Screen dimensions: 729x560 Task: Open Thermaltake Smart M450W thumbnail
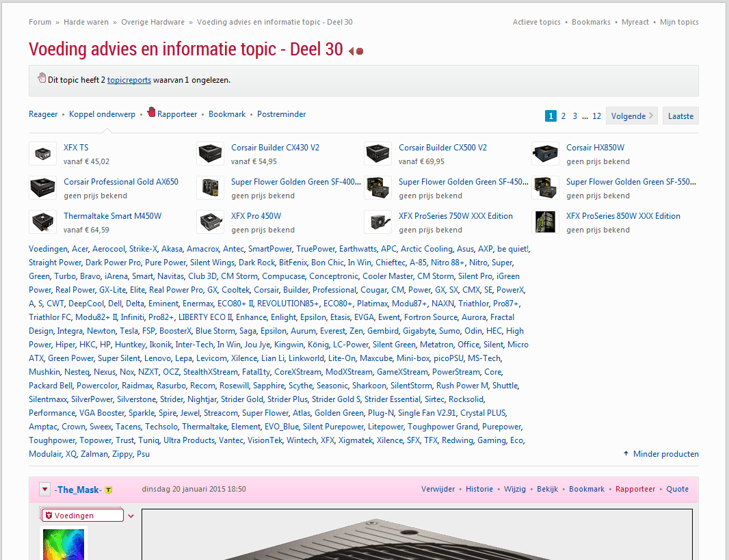43,222
